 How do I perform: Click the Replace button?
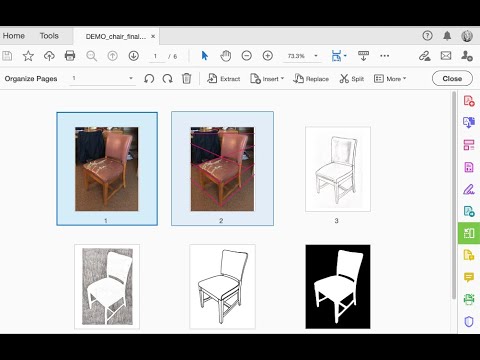[x=311, y=79]
